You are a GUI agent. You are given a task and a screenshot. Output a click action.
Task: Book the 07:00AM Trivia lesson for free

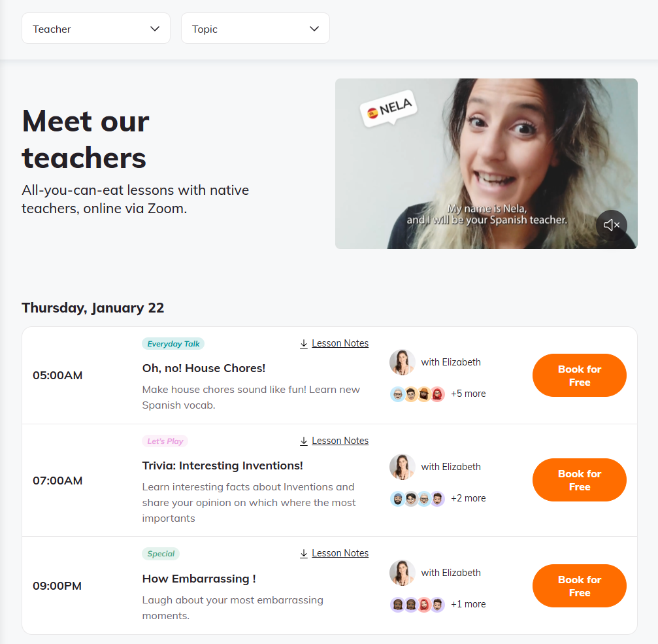point(579,480)
